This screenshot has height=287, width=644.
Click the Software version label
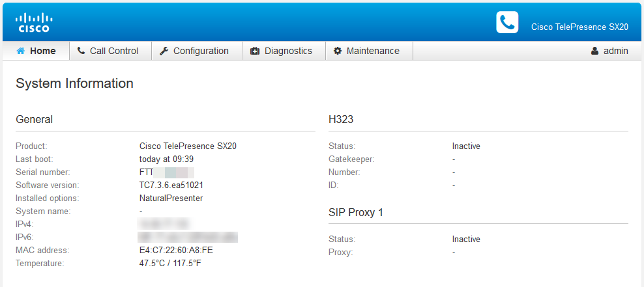pos(47,185)
